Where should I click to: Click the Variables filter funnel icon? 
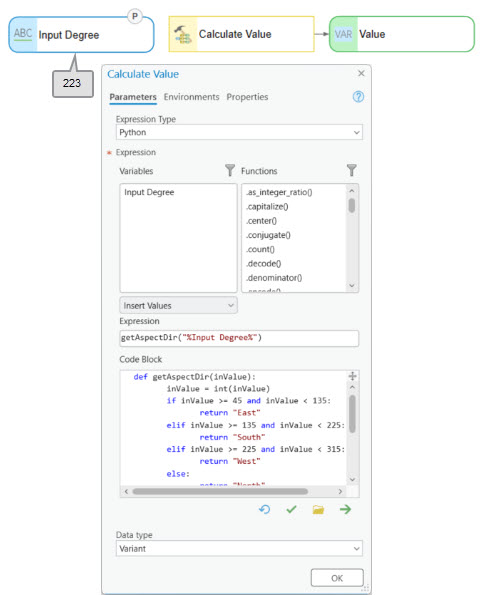pos(230,170)
